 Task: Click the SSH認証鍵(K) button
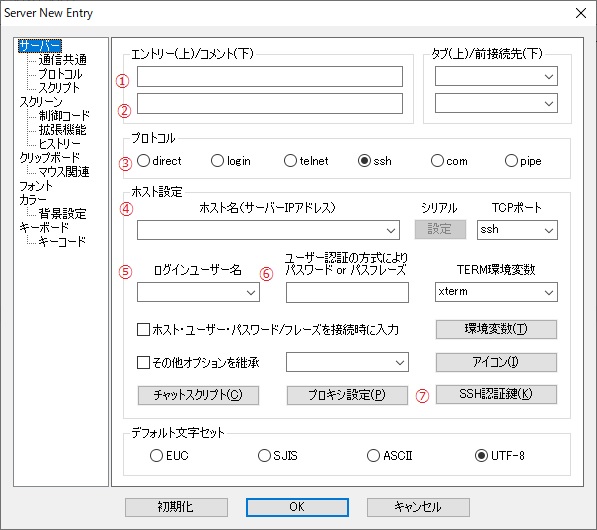click(496, 394)
